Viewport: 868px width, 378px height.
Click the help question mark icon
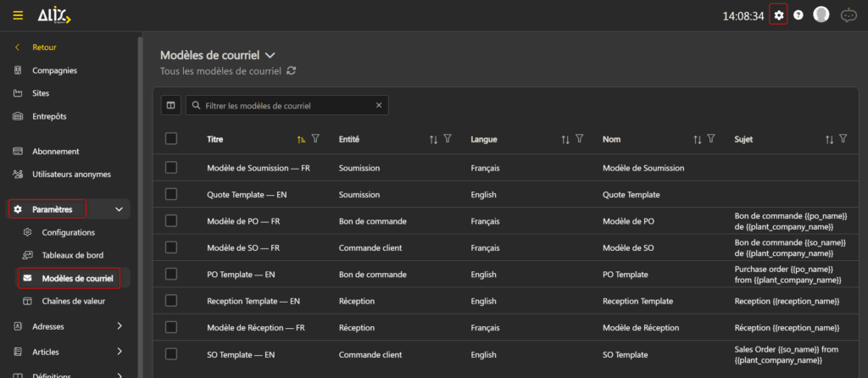click(x=798, y=15)
